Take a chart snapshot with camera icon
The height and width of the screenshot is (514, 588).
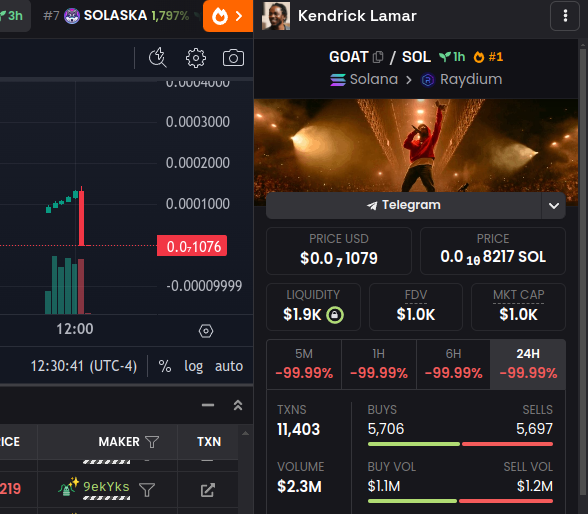[233, 58]
